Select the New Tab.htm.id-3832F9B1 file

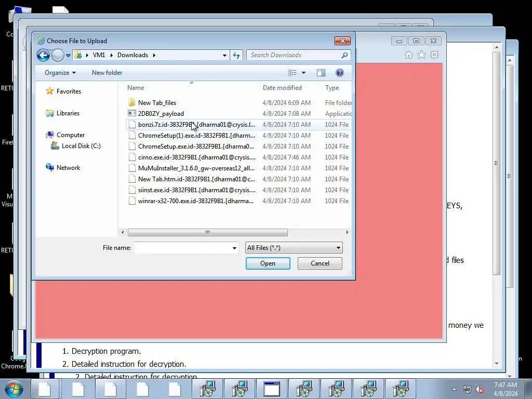click(238, 179)
